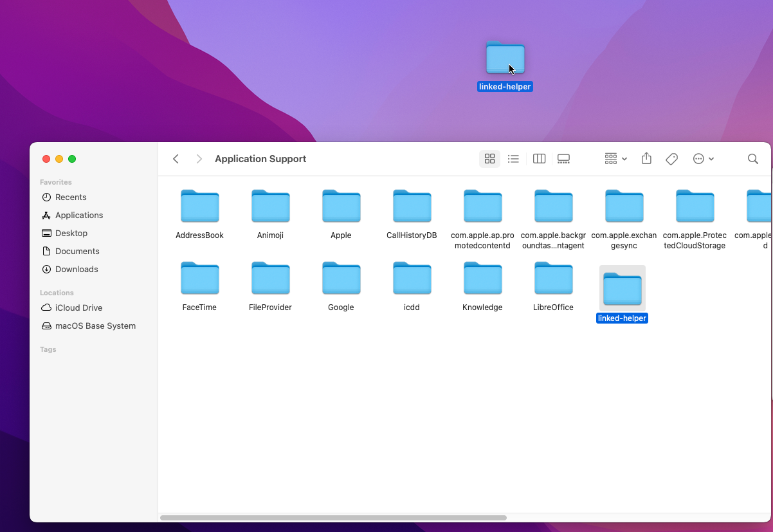Screen dimensions: 773x532
Task: Click the AddressBook folder name
Action: click(200, 235)
